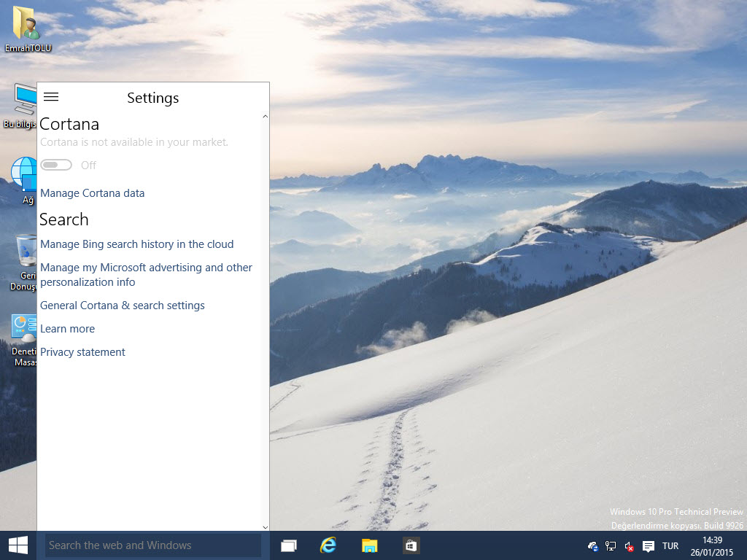Click the muted volume tray icon
The height and width of the screenshot is (560, 747).
coord(629,546)
